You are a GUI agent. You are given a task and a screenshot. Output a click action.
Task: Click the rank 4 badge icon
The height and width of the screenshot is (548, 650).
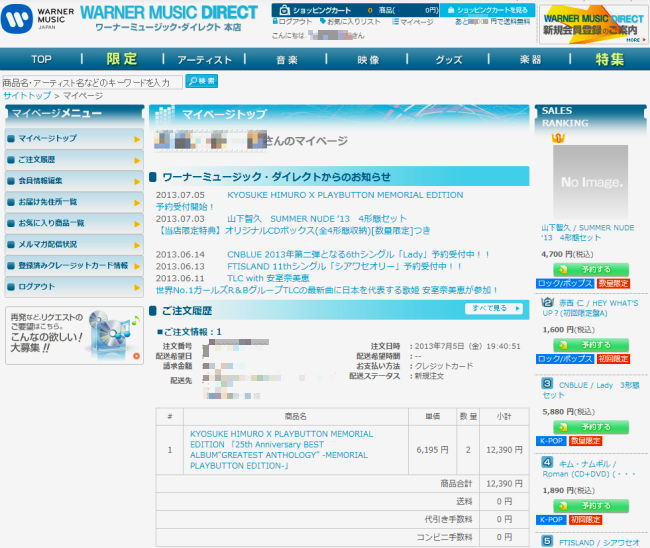(x=547, y=462)
